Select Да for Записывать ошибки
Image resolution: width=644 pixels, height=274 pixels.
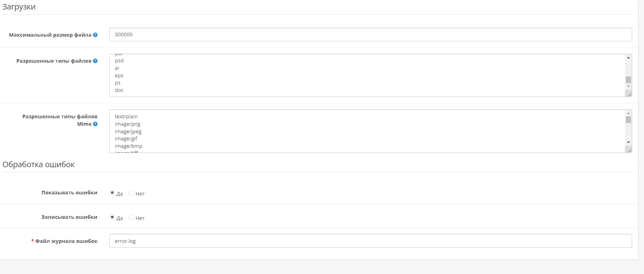(112, 217)
